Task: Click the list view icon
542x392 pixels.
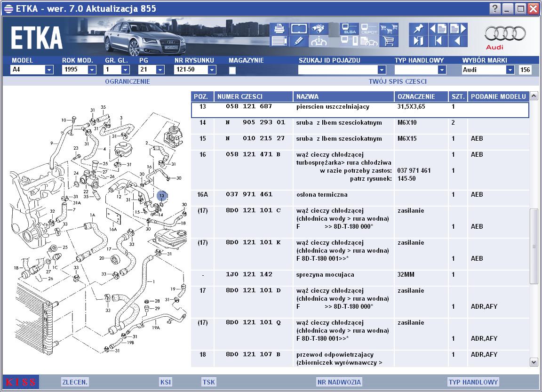Action: [x=279, y=41]
